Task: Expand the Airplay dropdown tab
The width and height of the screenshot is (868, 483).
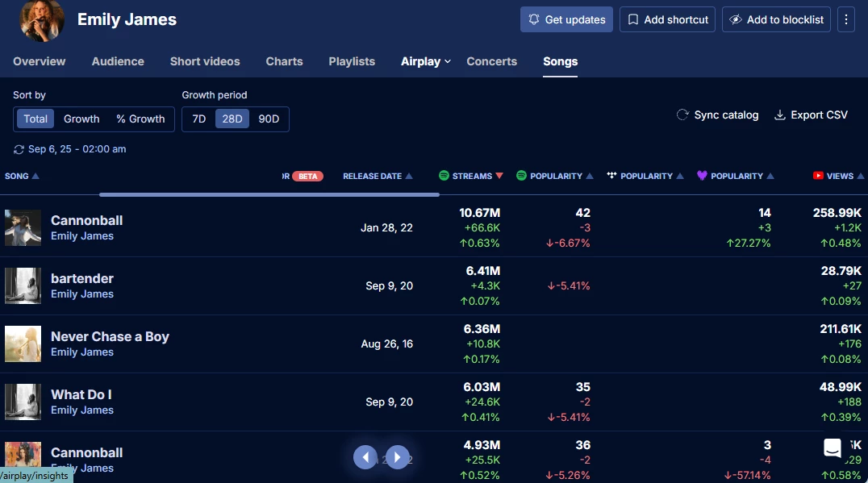Action: pos(426,61)
